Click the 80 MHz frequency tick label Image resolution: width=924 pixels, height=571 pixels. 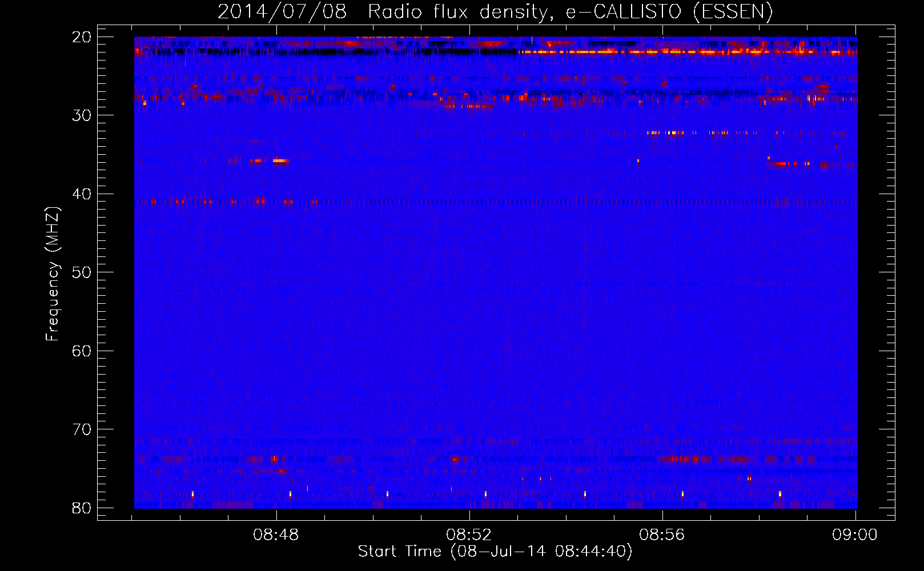[82, 508]
